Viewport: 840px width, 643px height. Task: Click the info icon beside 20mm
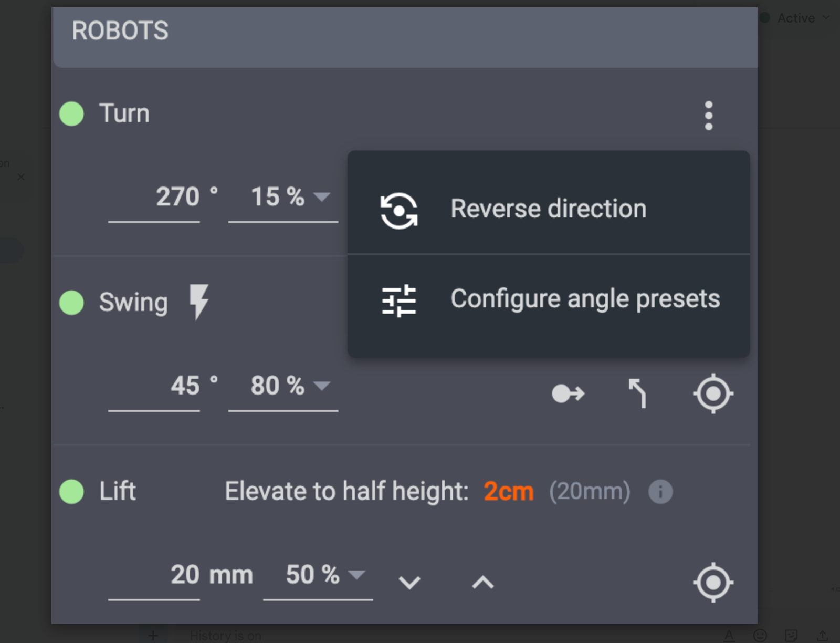coord(660,492)
